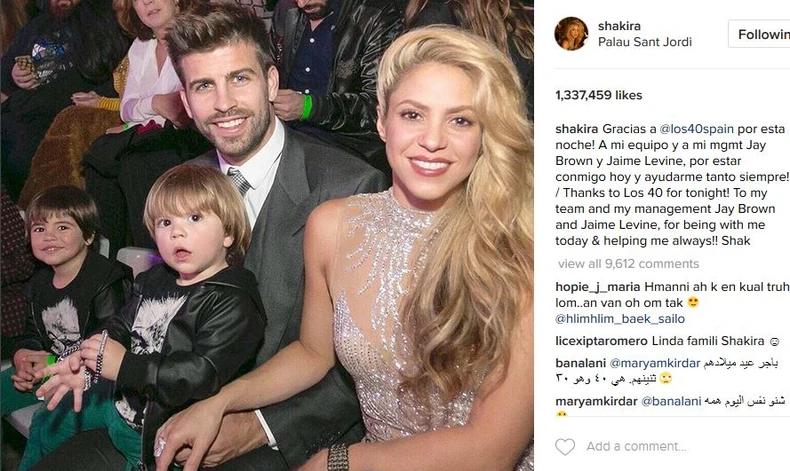The height and width of the screenshot is (471, 790).
Task: Open the @hlimhlim_baek_sailo mention
Action: [620, 319]
